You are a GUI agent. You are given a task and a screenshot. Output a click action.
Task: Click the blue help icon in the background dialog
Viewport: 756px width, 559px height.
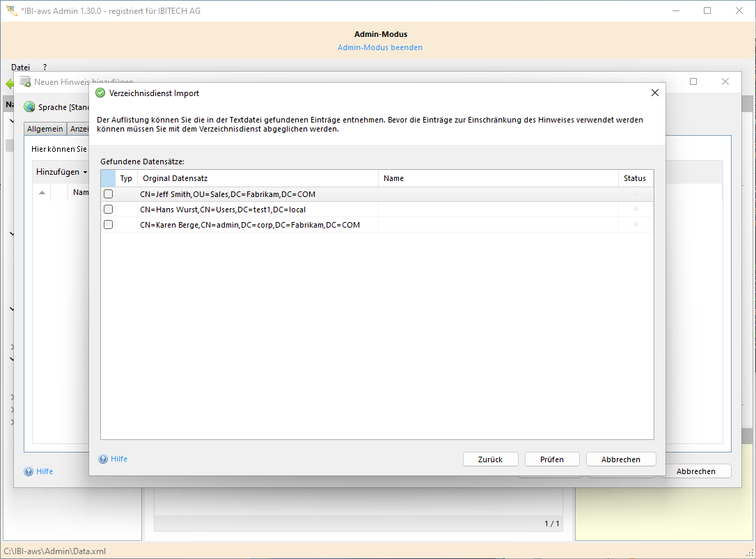[29, 472]
